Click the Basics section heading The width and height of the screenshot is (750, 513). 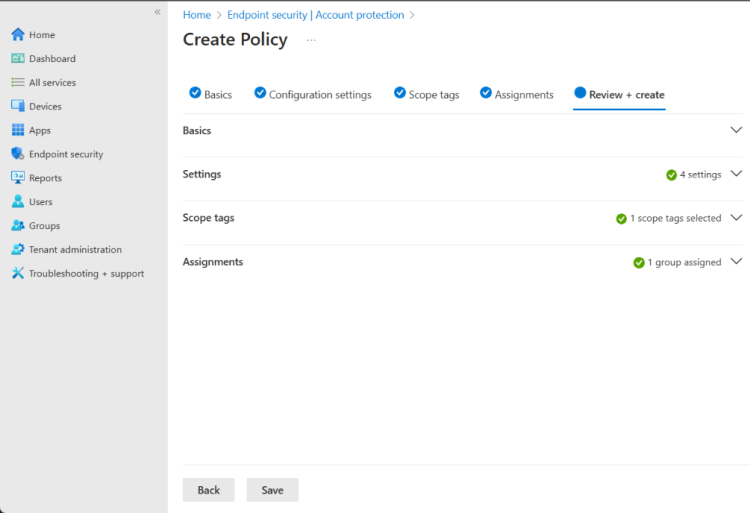tap(197, 131)
